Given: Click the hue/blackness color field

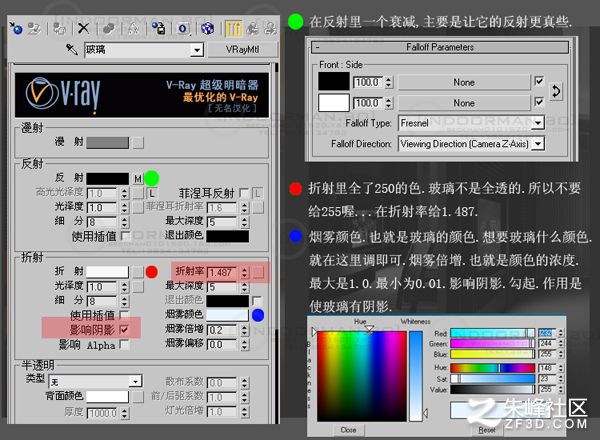Looking at the screenshot, I should pos(362,376).
